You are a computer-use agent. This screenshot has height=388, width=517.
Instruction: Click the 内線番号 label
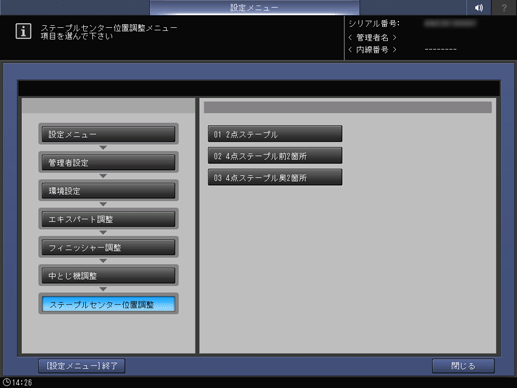coord(372,50)
